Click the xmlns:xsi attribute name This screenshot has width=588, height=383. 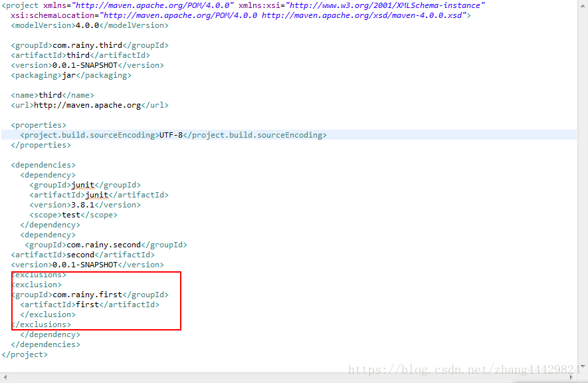click(x=260, y=5)
